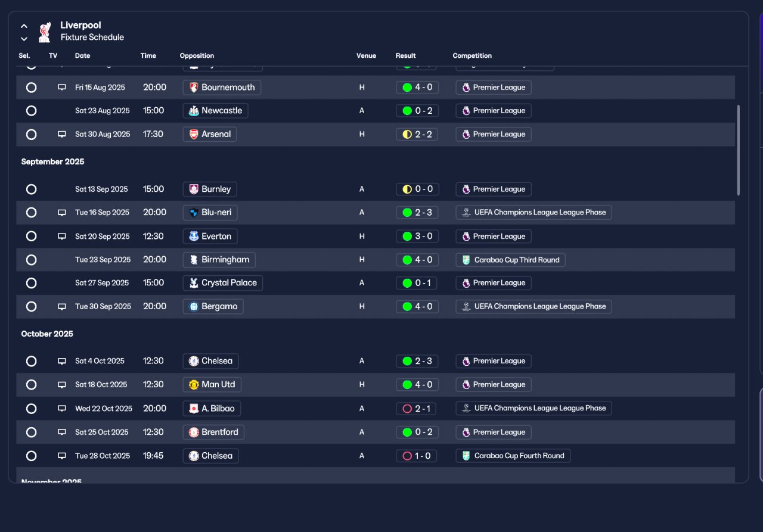Click TV icon on Everton fixture row
This screenshot has width=763, height=532.
tap(61, 236)
